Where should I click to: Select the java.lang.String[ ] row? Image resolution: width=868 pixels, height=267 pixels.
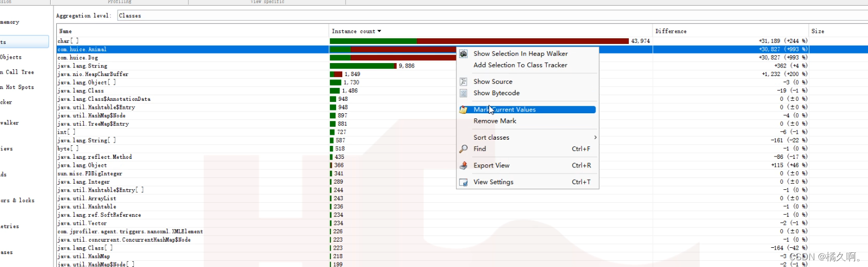[462, 140]
